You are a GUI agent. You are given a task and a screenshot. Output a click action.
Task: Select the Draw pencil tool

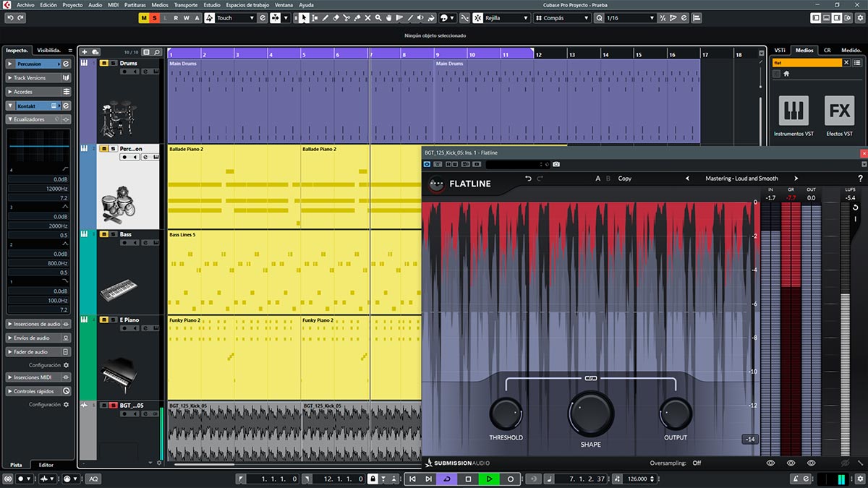pos(325,17)
